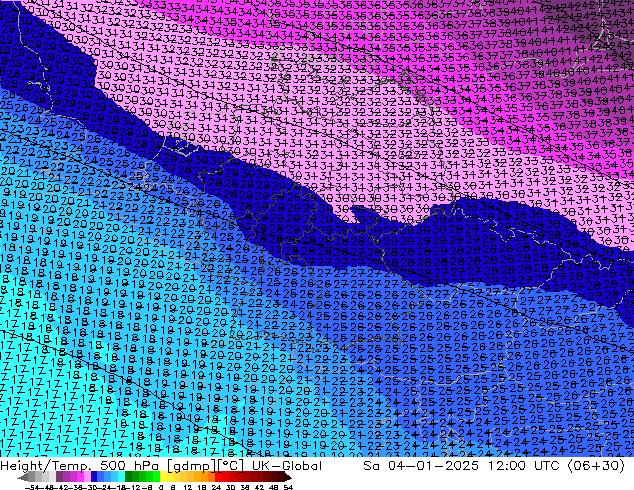Image resolution: width=634 pixels, height=490 pixels.
Task: Click the '24' legend scale value
Action: tap(216, 488)
